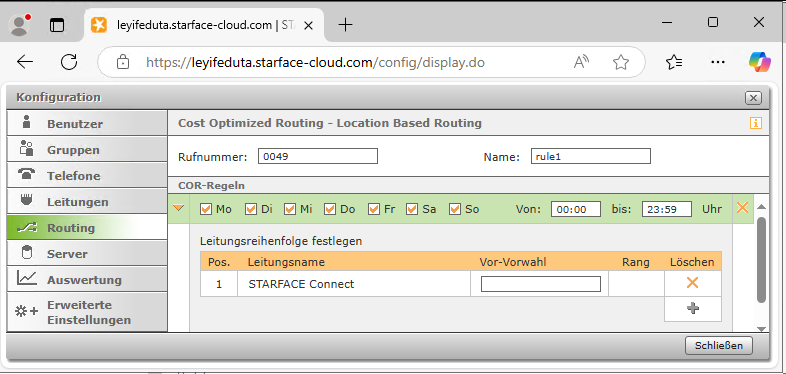This screenshot has width=786, height=374.
Task: Add this page to favorites (star icon)
Action: (621, 62)
